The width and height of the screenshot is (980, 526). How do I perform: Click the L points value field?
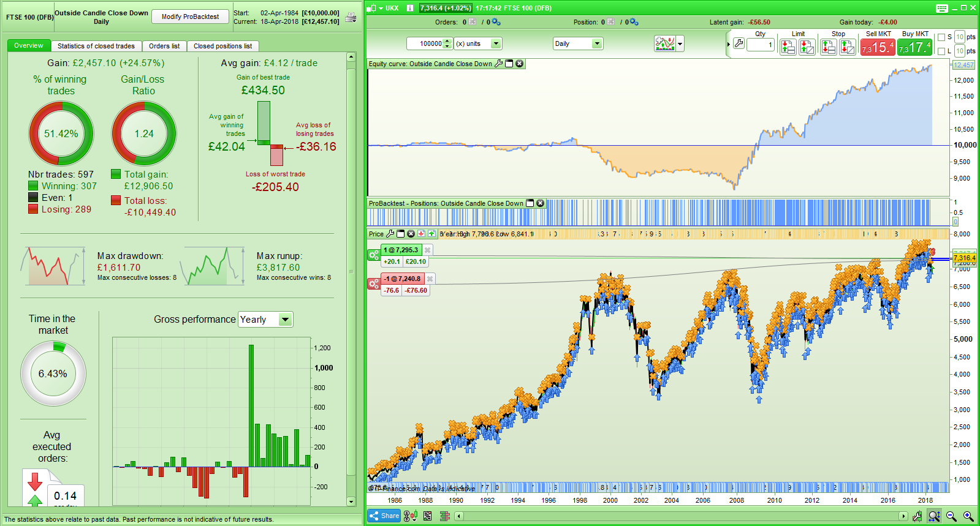click(960, 51)
